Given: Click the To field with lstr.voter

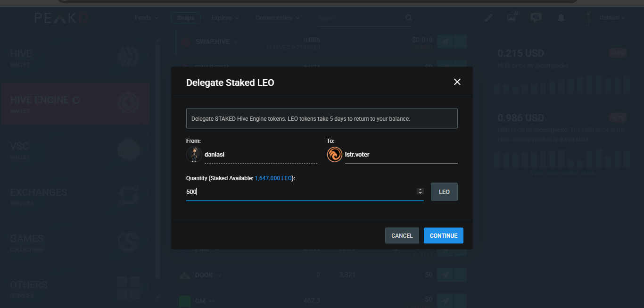Looking at the screenshot, I should [x=401, y=154].
